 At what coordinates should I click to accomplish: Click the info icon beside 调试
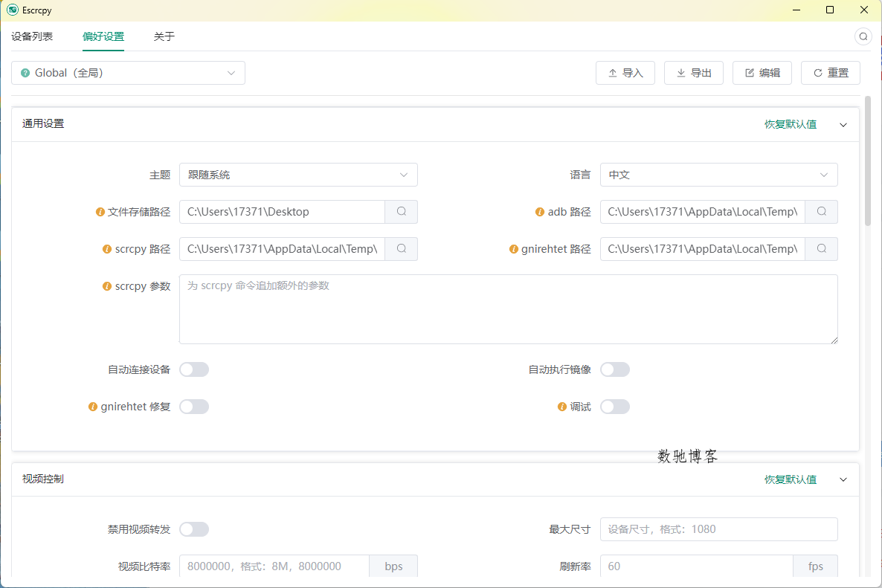tap(562, 407)
